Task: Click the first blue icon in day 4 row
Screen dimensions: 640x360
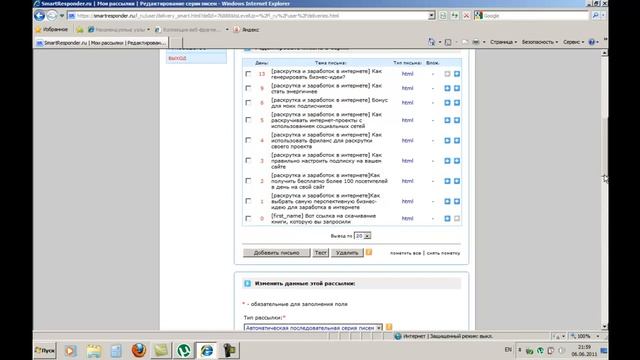Action: tap(447, 140)
